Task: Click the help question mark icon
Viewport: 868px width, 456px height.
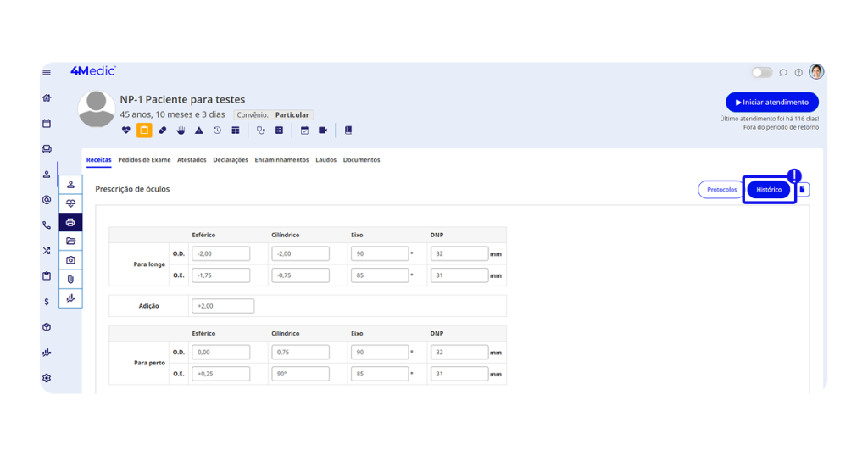Action: click(798, 73)
